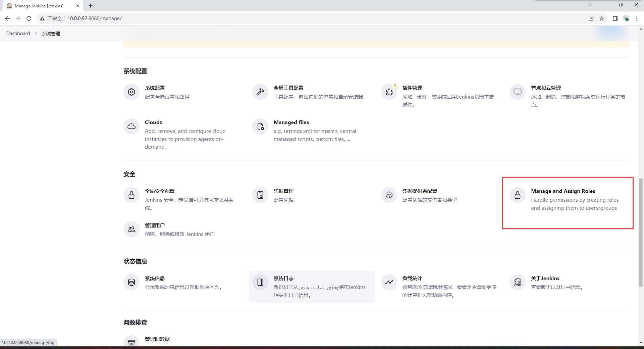
Task: Click the scrollbar up arrow
Action: [x=641, y=29]
